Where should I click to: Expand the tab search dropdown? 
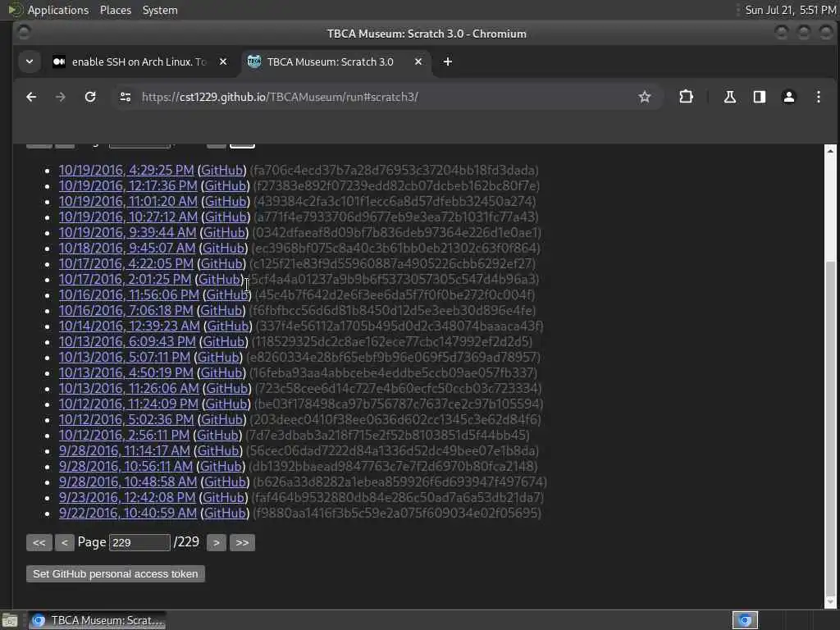30,62
